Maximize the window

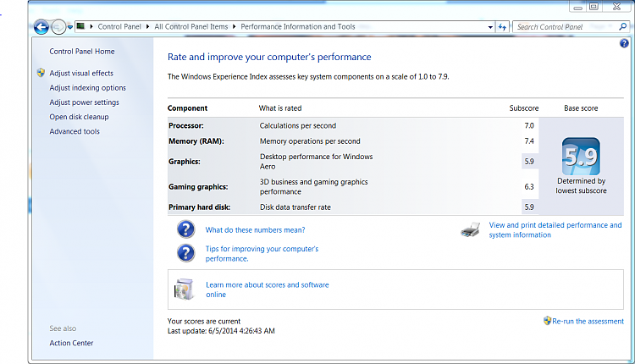pos(594,7)
